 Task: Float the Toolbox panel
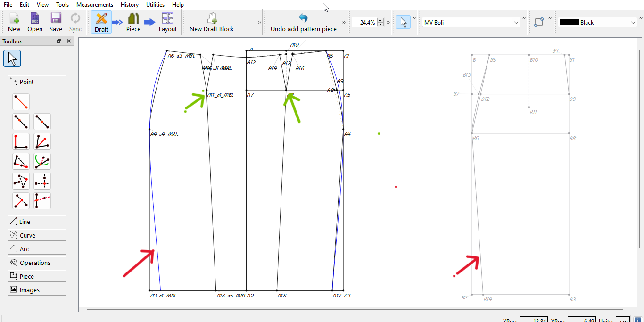[59, 41]
